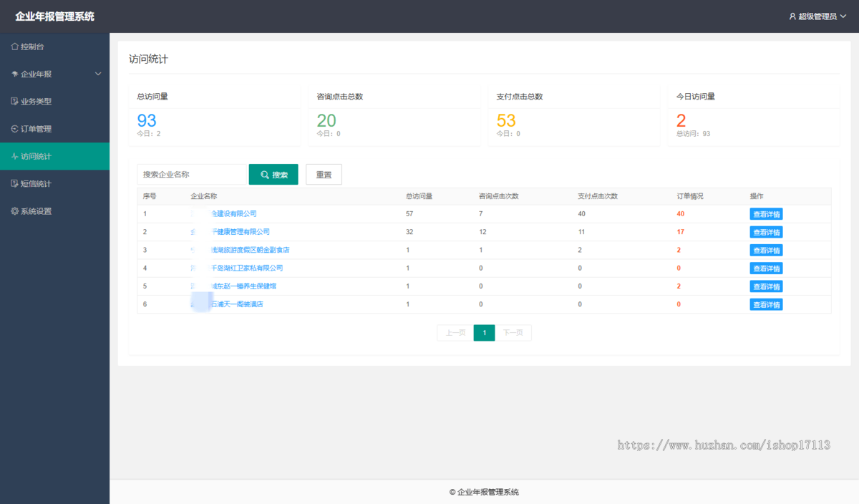Click the 订单管理 sidebar icon

(x=15, y=129)
